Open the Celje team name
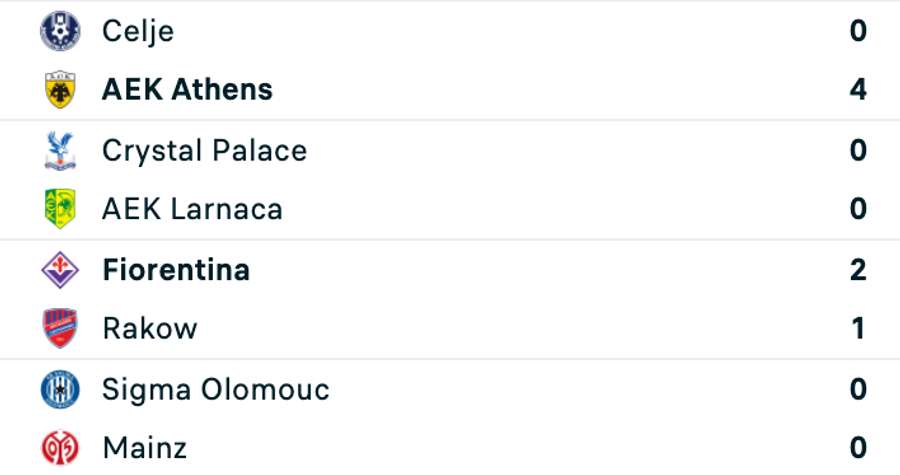Image resolution: width=900 pixels, height=475 pixels. (x=138, y=31)
